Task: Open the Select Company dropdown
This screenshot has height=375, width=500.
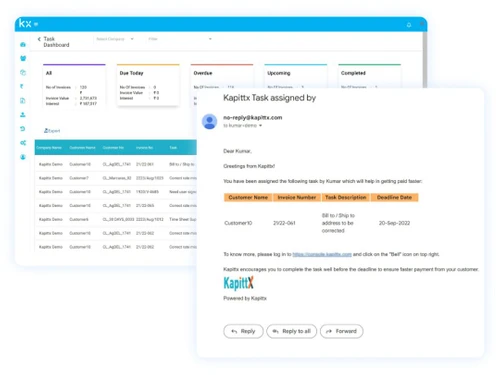Action: 115,39
